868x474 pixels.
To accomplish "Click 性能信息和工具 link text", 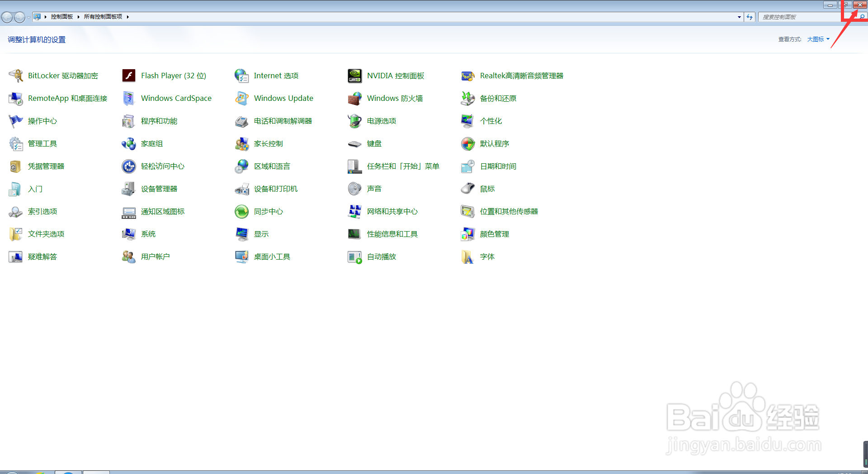I will tap(392, 234).
